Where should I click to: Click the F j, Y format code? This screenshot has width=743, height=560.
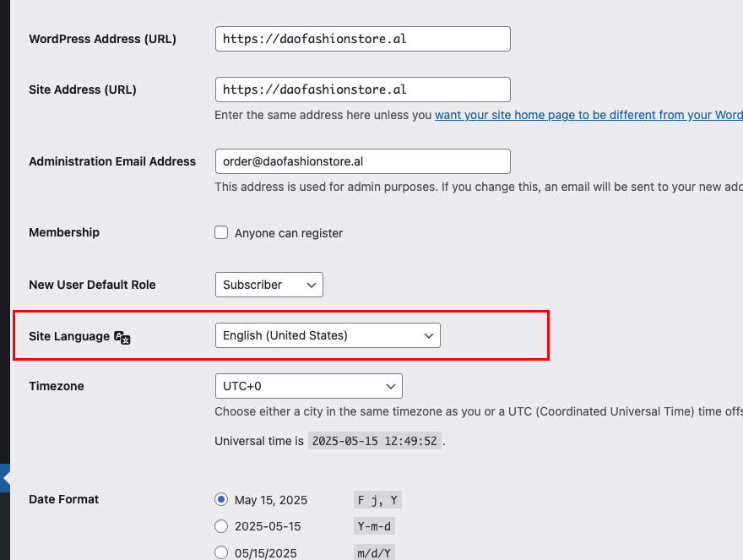pos(377,500)
